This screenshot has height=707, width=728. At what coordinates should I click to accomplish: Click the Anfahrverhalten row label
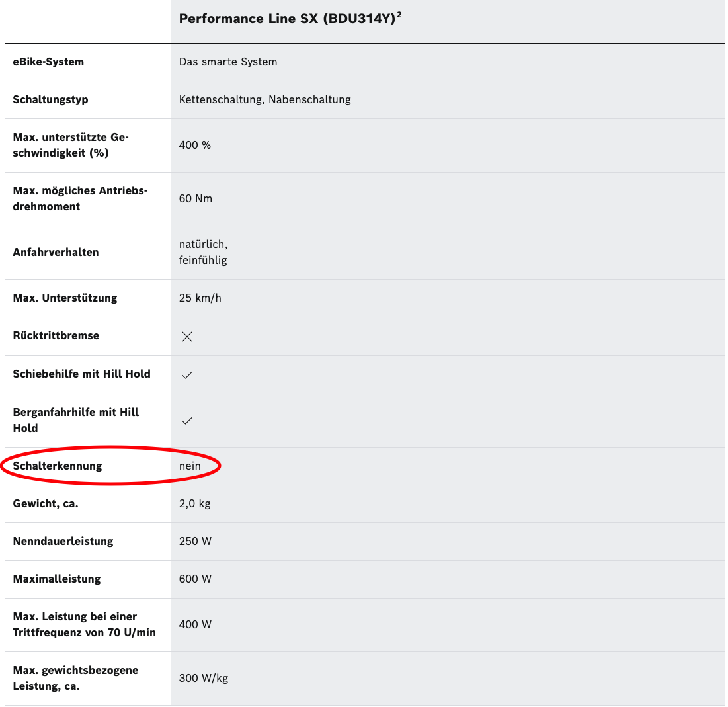click(56, 253)
